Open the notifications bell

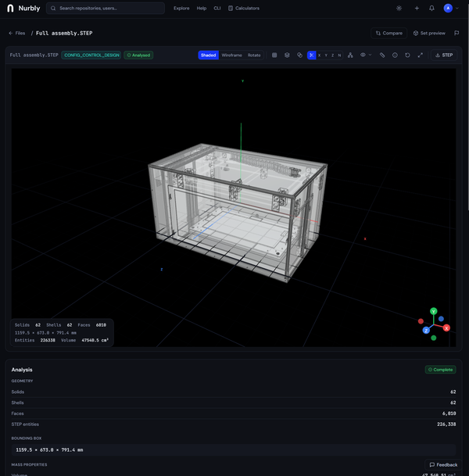(x=431, y=8)
